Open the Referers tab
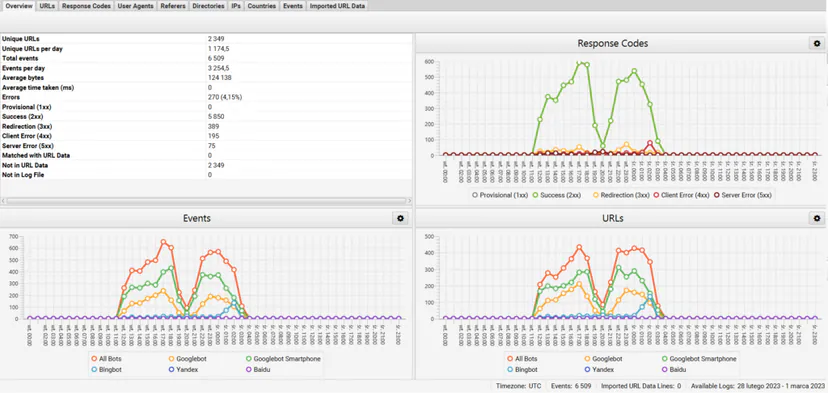Screen dimensions: 828x393 pyautogui.click(x=173, y=6)
